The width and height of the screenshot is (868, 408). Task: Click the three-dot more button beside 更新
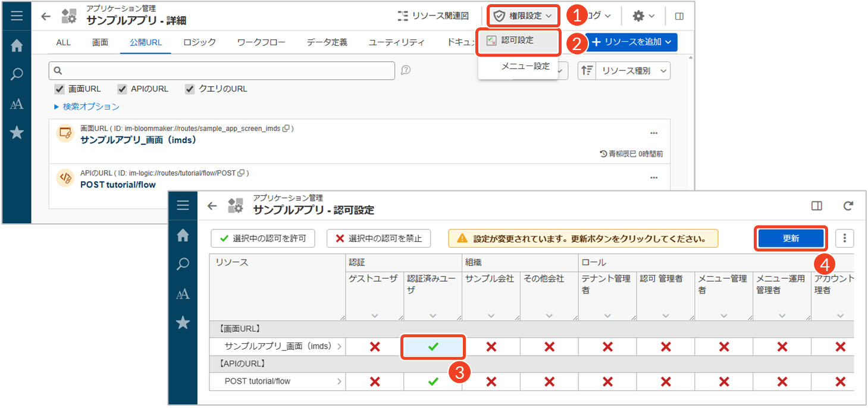pos(844,238)
